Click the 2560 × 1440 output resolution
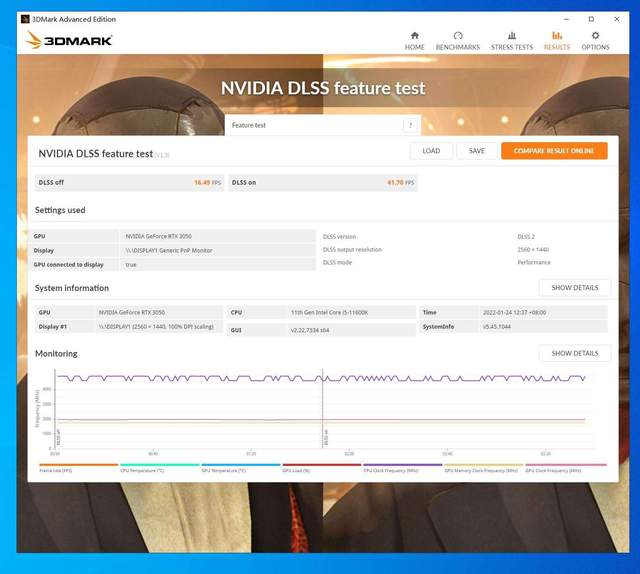The height and width of the screenshot is (574, 640). [x=533, y=249]
